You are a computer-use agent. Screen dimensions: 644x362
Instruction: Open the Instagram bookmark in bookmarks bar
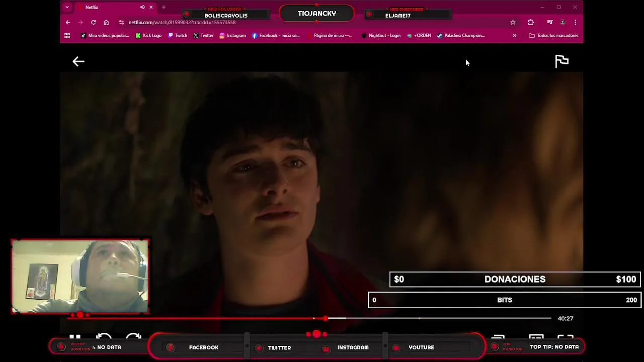(x=232, y=35)
